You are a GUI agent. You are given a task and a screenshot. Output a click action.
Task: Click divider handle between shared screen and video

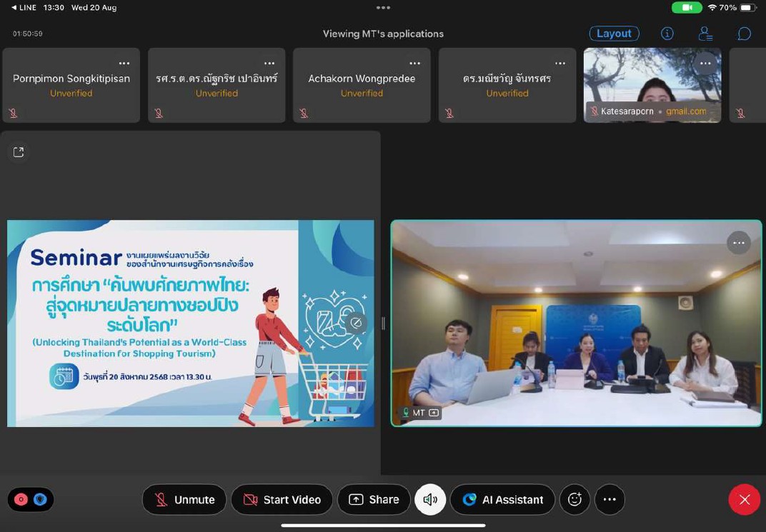coord(383,323)
